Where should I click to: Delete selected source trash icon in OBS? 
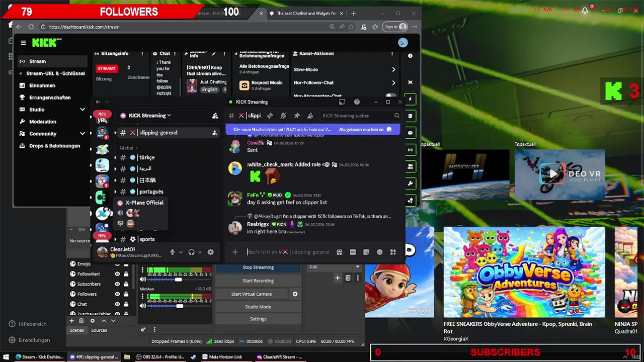81,321
